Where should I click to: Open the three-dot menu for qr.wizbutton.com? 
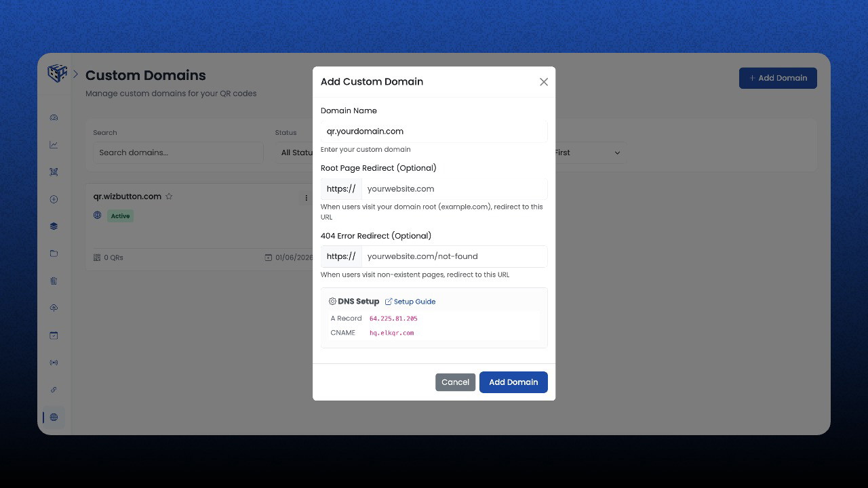306,198
